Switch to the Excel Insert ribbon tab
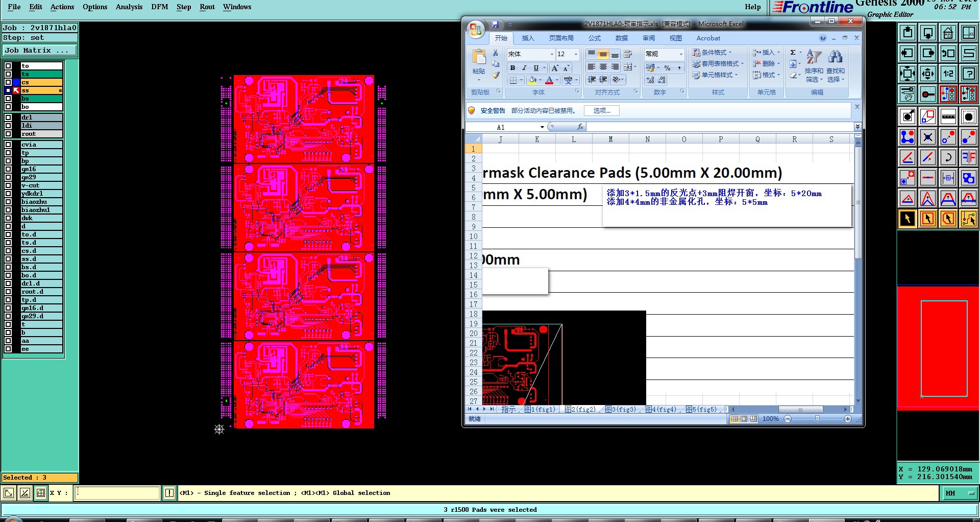The image size is (980, 522). click(528, 38)
